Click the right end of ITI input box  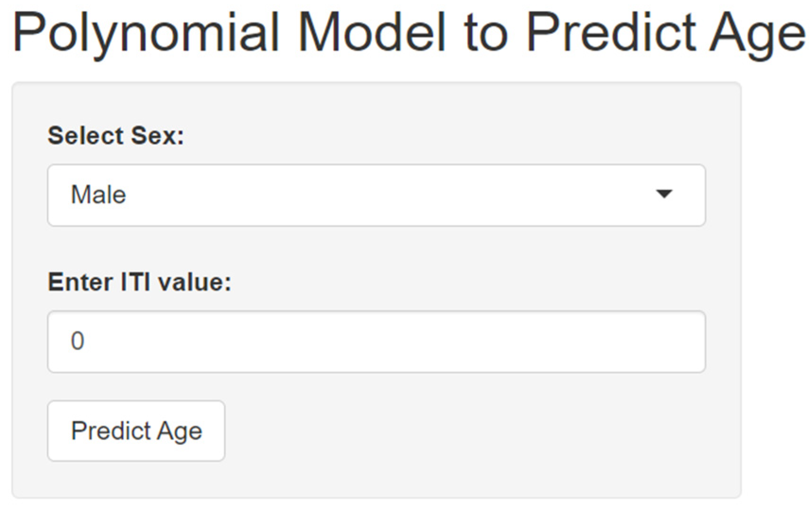click(681, 341)
